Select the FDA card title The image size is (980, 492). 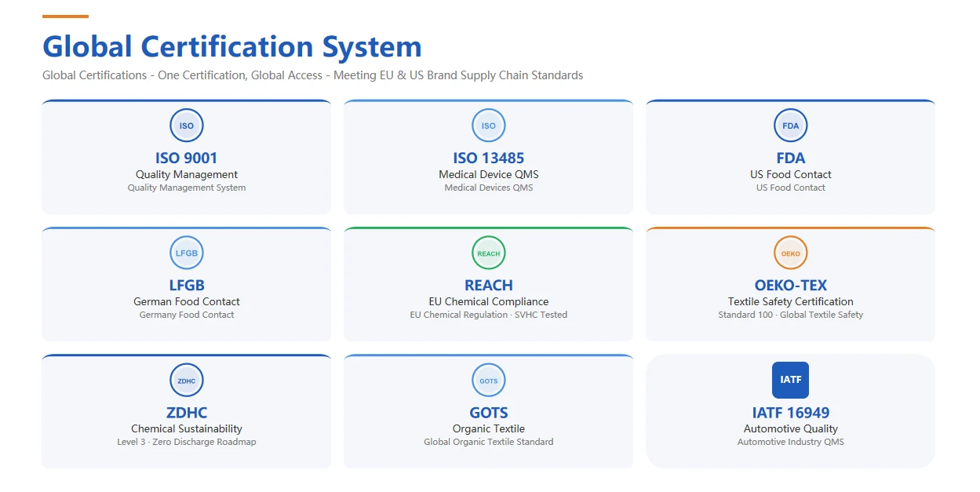791,158
